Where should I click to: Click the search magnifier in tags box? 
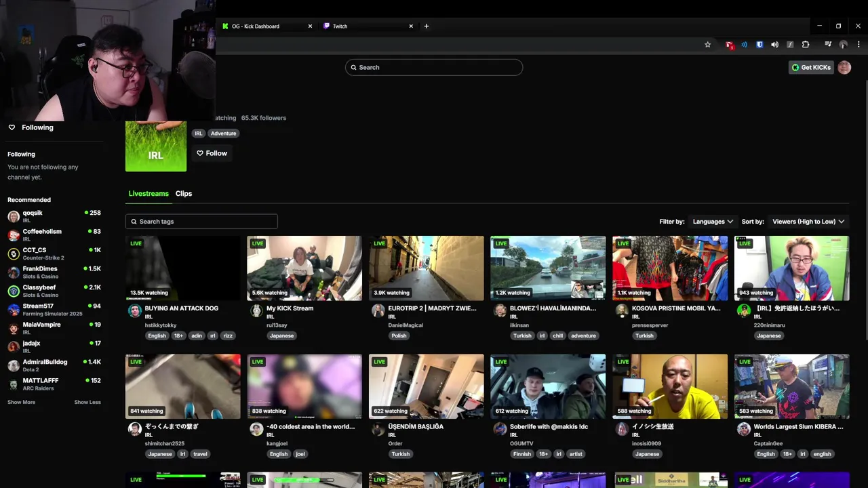pyautogui.click(x=134, y=222)
